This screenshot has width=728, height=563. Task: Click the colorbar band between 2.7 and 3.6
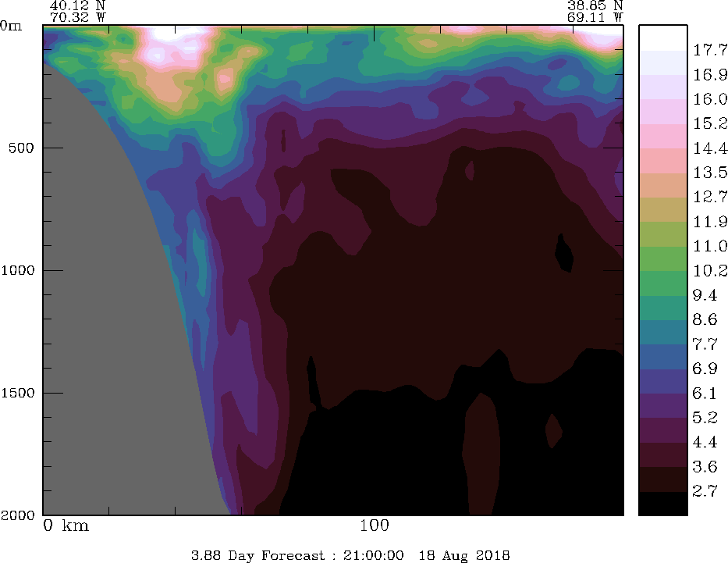[x=662, y=479]
